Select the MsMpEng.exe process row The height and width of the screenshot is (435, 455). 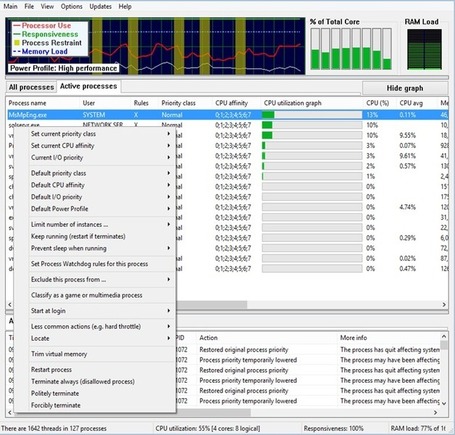tap(227, 115)
